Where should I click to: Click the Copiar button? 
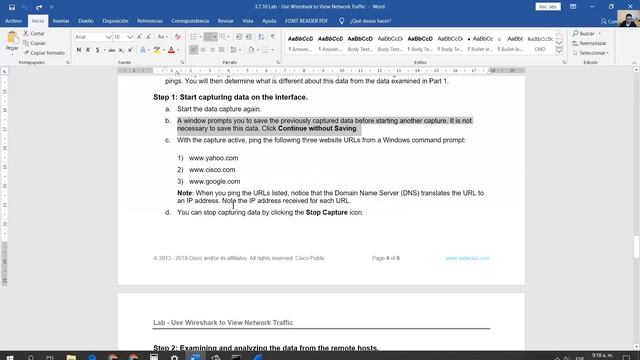click(34, 43)
